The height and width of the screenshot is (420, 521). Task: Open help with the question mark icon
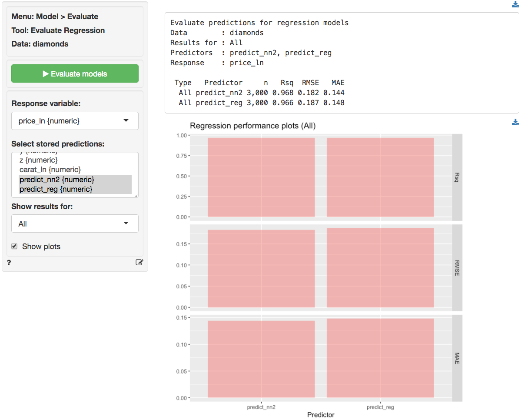[9, 262]
